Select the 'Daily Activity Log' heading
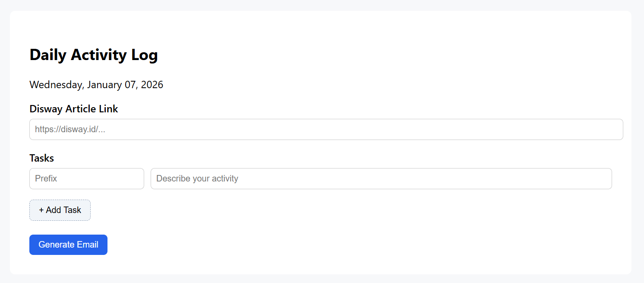This screenshot has height=283, width=644. coord(94,55)
